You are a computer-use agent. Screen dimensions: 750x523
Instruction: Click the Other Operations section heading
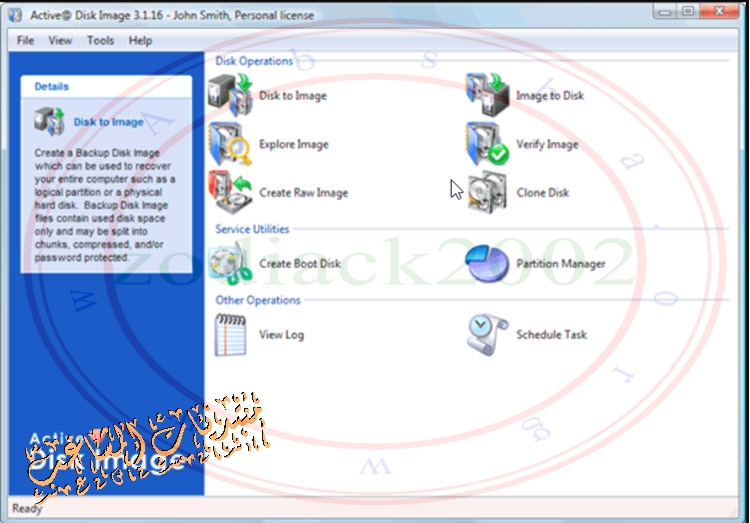(258, 300)
